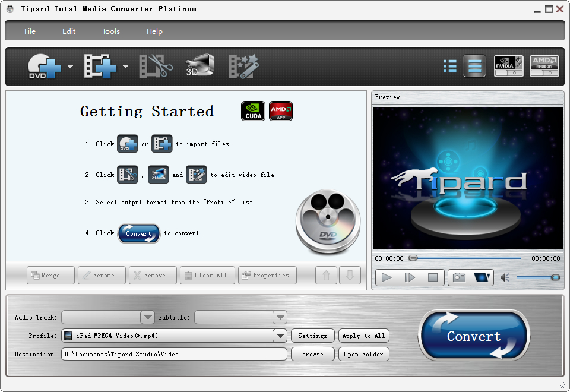570x392 pixels.
Task: Toggle NVIDIA acceleration switch
Action: point(509,66)
